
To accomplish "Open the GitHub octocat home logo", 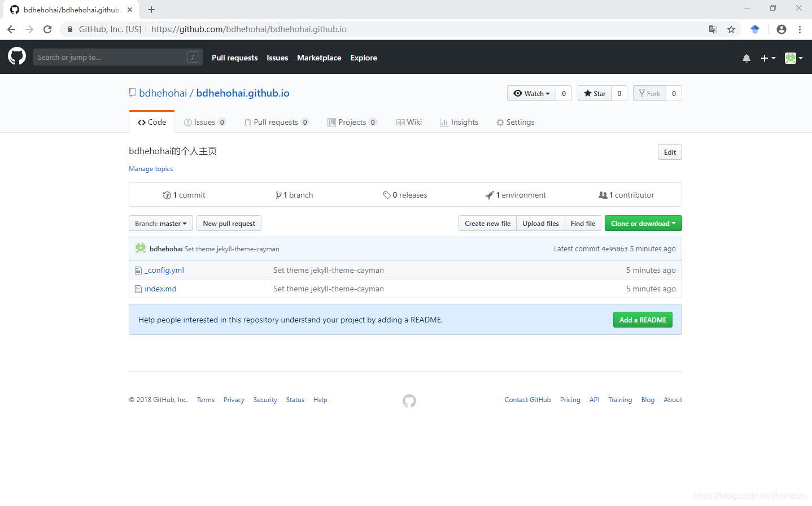I will pos(17,56).
